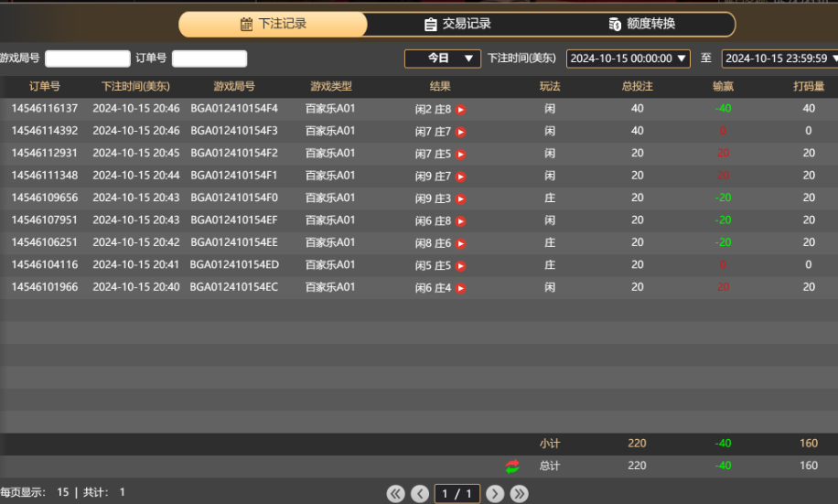Select the 下注记录 tab
The height and width of the screenshot is (504, 838).
point(273,25)
